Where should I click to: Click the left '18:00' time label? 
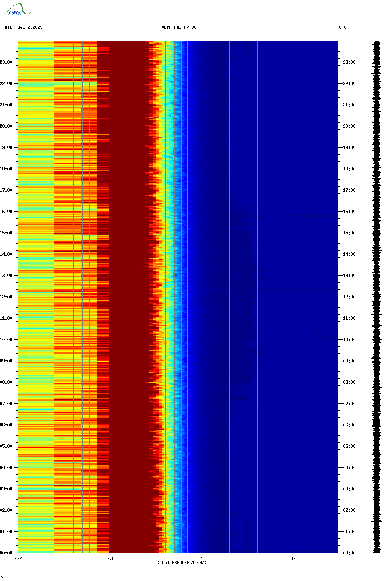6,169
